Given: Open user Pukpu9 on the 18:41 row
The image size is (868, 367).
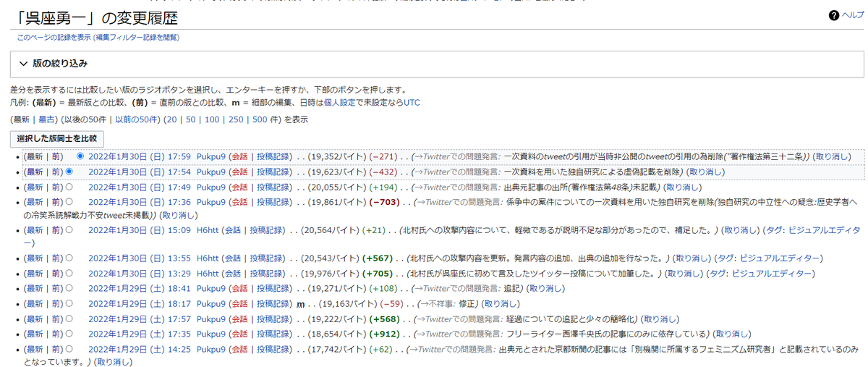Looking at the screenshot, I should pyautogui.click(x=211, y=289).
